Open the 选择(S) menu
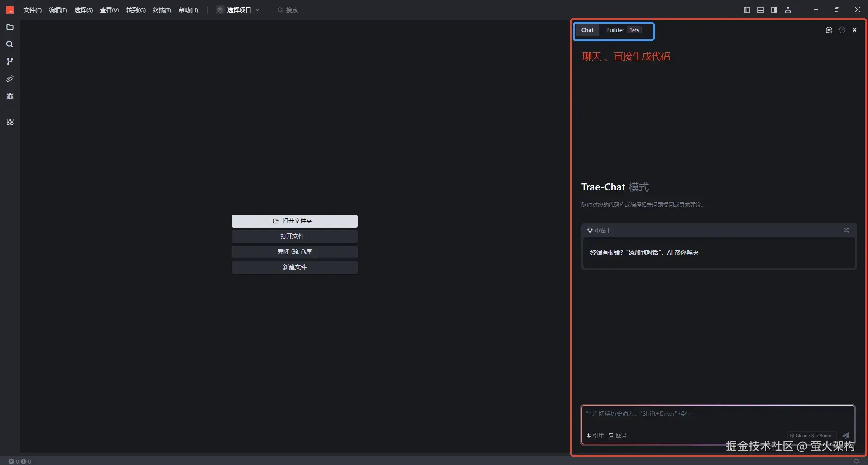This screenshot has height=465, width=868. [x=84, y=10]
